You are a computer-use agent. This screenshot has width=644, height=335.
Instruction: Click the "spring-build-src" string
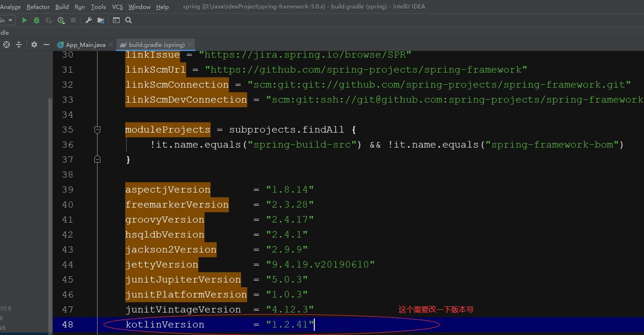pos(303,144)
